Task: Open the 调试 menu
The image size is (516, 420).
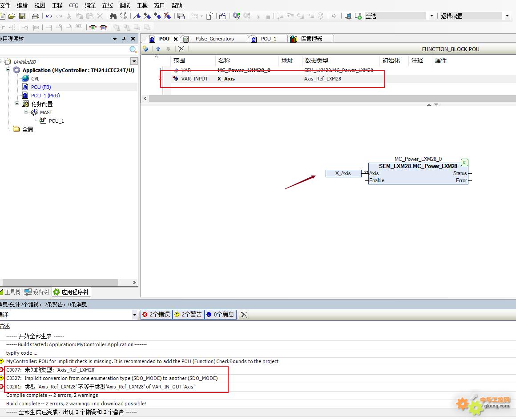Action: pos(125,5)
